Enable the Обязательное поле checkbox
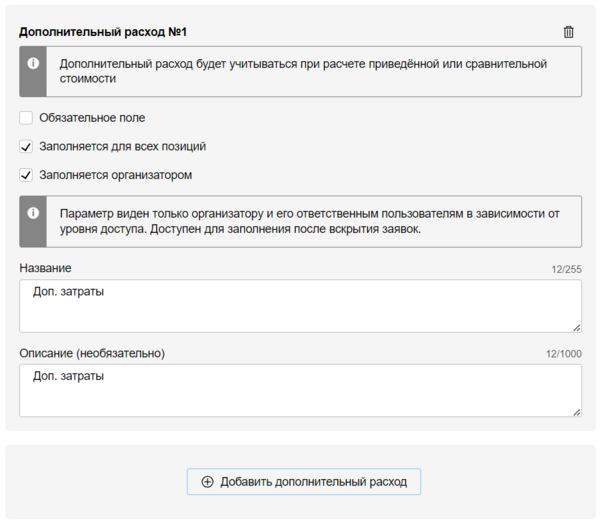Image resolution: width=600 pixels, height=527 pixels. pos(26,118)
